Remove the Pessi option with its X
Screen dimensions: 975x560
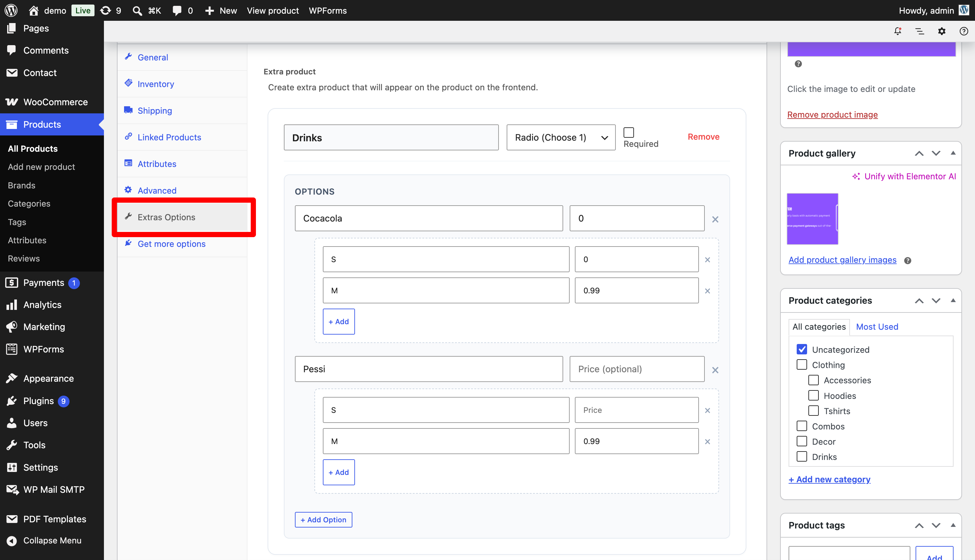[715, 370]
